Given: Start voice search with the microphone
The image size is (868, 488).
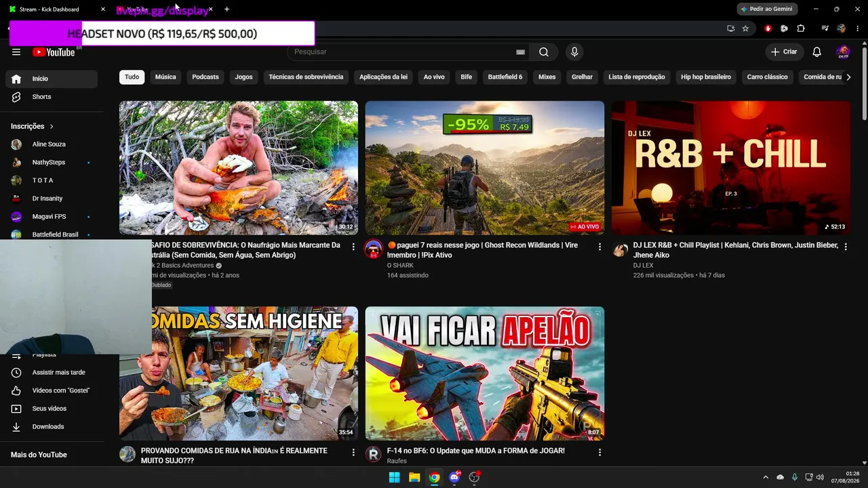Looking at the screenshot, I should pyautogui.click(x=574, y=52).
